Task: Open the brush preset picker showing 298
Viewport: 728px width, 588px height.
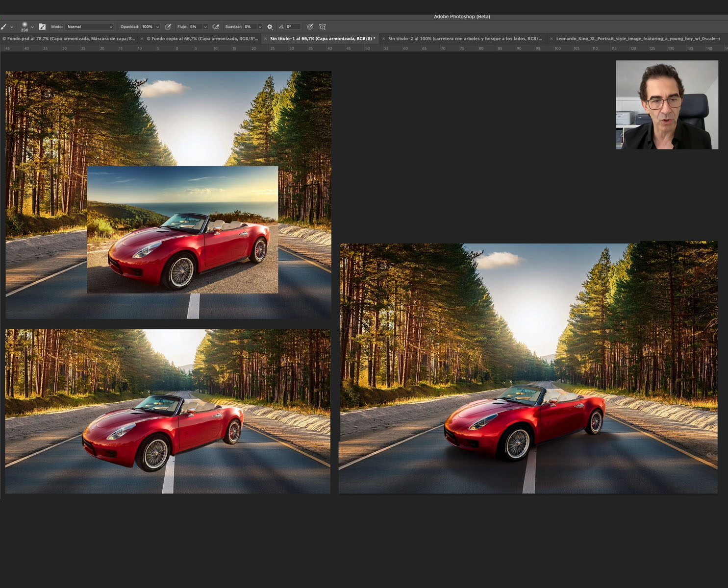Action: pos(25,27)
